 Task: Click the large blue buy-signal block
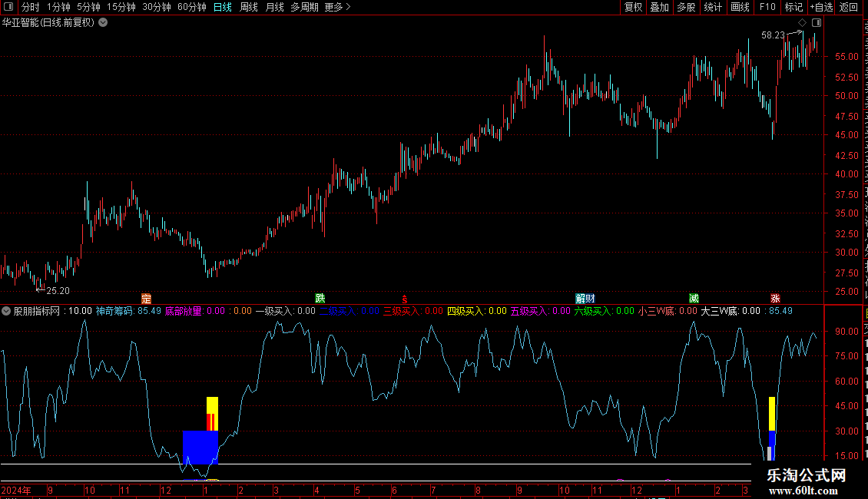[x=200, y=448]
